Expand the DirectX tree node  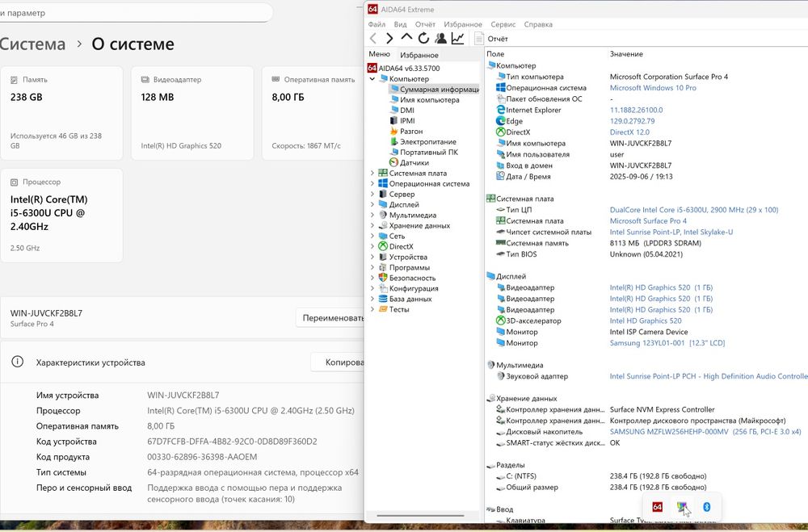[372, 246]
